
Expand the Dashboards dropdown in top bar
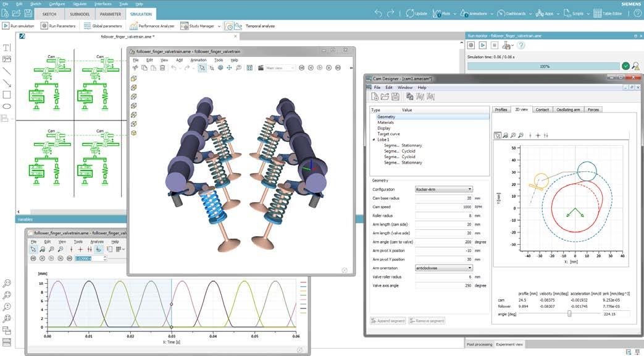pos(530,14)
